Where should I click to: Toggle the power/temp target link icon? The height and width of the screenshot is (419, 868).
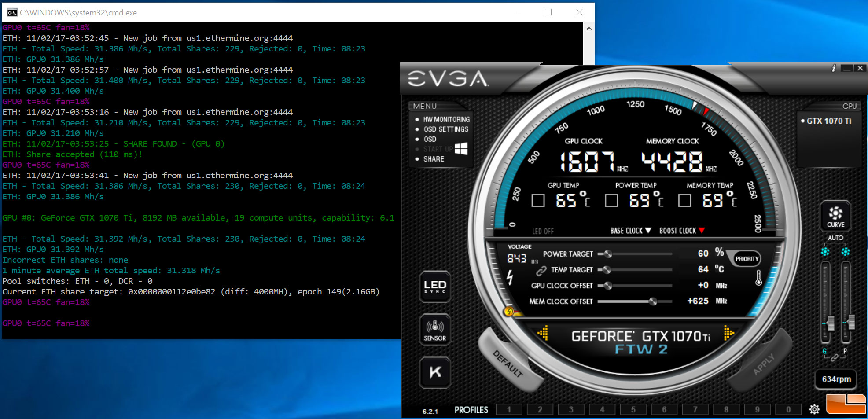pos(541,270)
